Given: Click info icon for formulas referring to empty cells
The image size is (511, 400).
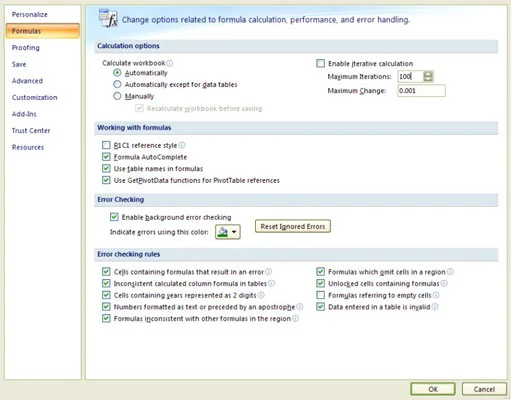Looking at the screenshot, I should [x=436, y=295].
